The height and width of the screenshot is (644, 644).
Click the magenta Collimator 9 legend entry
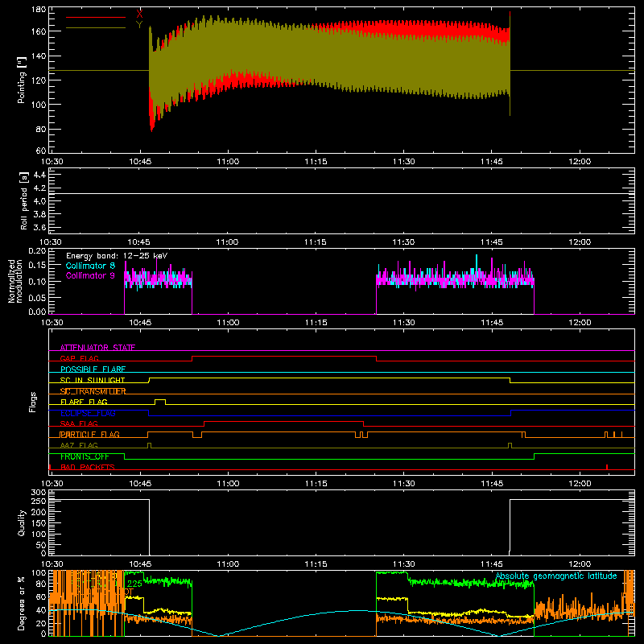click(90, 275)
